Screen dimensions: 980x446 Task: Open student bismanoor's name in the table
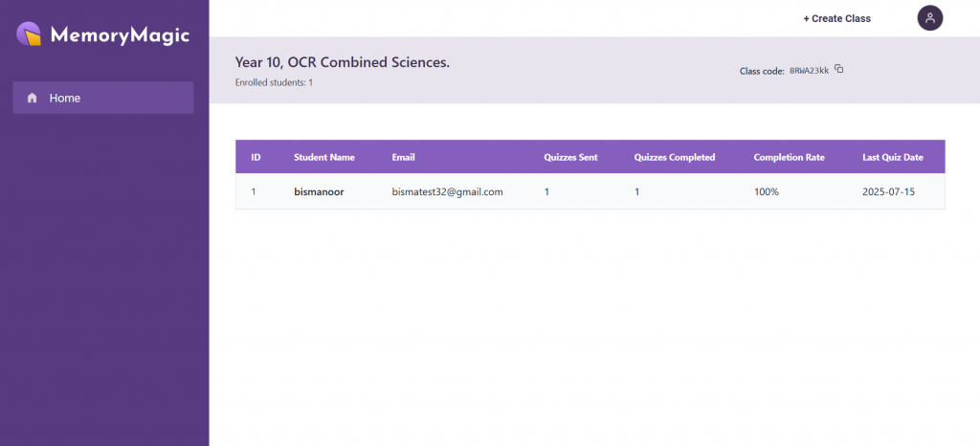(x=319, y=191)
